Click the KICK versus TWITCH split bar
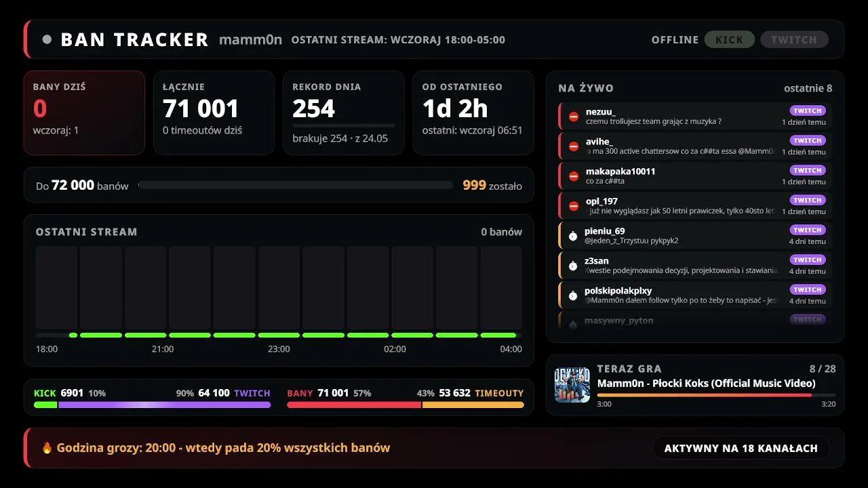Image resolution: width=868 pixels, height=488 pixels. point(153,405)
